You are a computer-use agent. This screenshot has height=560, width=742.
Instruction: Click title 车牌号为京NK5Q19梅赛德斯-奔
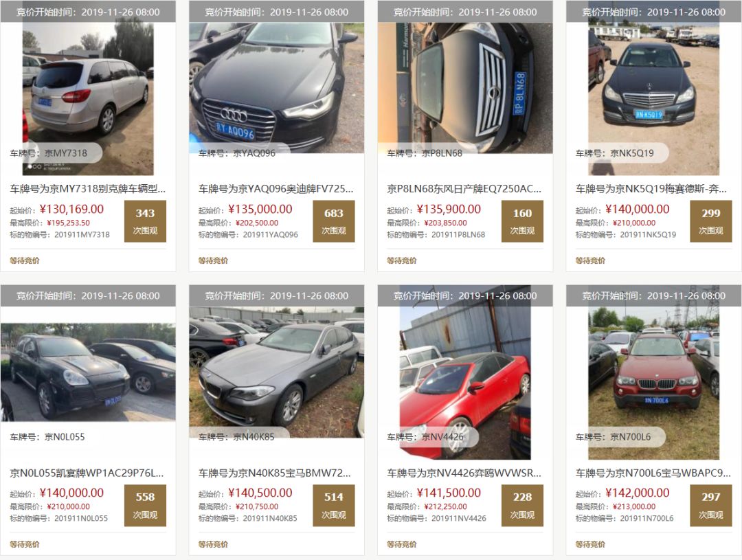click(651, 189)
